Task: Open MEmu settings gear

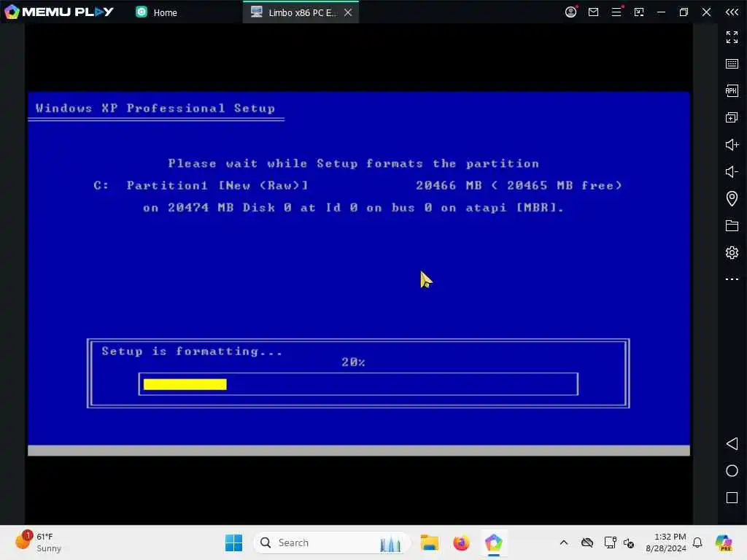Action: click(x=732, y=252)
